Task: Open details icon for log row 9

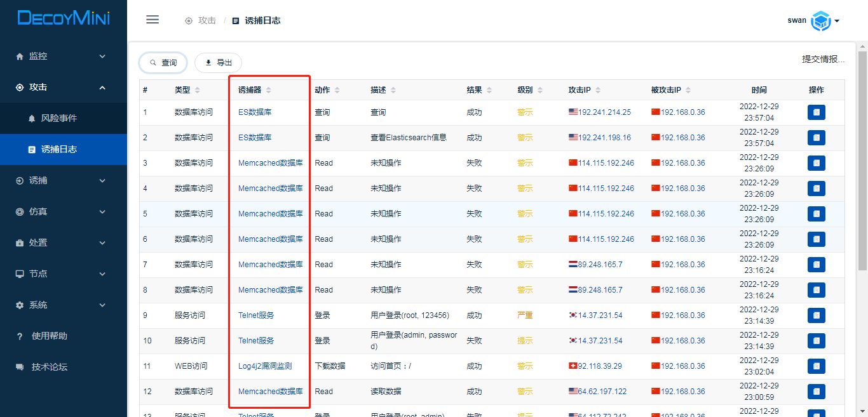Action: [816, 315]
